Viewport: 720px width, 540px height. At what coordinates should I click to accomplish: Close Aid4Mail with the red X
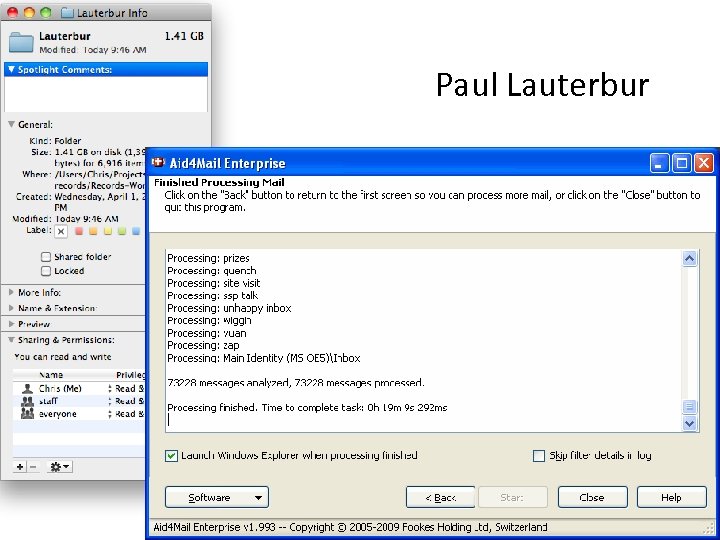pos(703,163)
